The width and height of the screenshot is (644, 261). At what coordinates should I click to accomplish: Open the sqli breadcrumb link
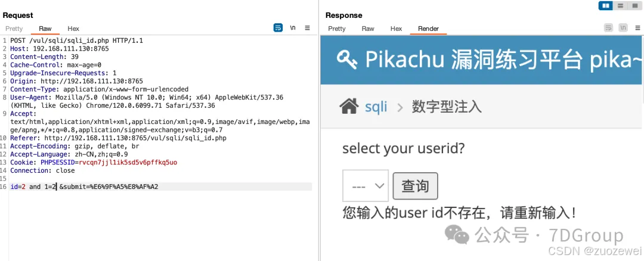(x=376, y=107)
